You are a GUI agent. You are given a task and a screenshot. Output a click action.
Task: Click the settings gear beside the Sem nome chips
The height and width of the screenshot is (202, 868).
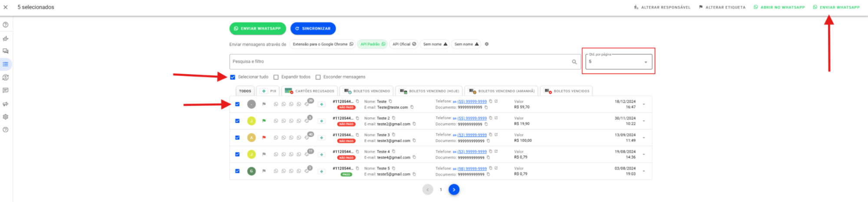pyautogui.click(x=487, y=44)
